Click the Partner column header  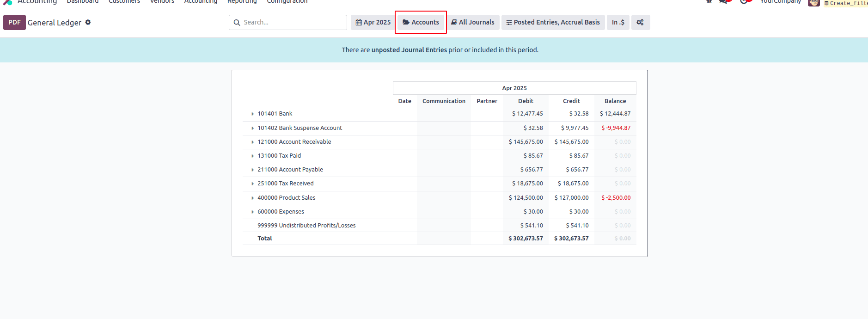click(487, 101)
